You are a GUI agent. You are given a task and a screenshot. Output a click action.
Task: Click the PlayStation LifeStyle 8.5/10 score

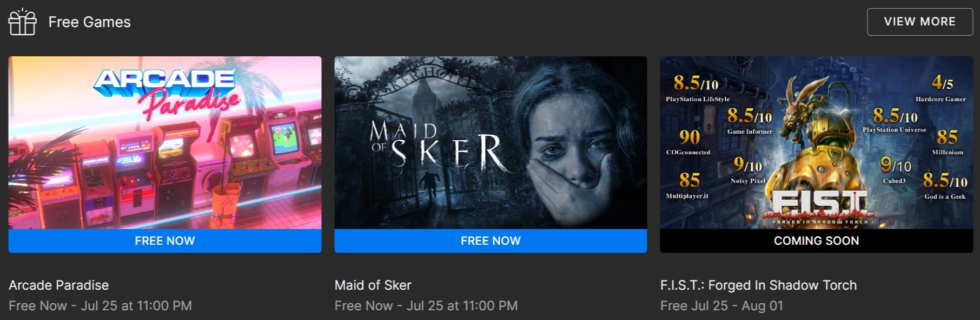[697, 88]
